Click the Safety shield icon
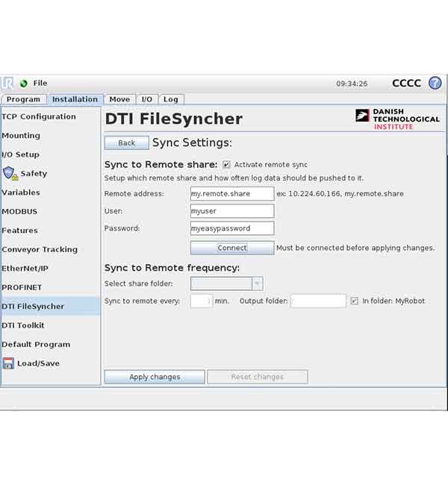This screenshot has height=485, width=448. (10, 173)
